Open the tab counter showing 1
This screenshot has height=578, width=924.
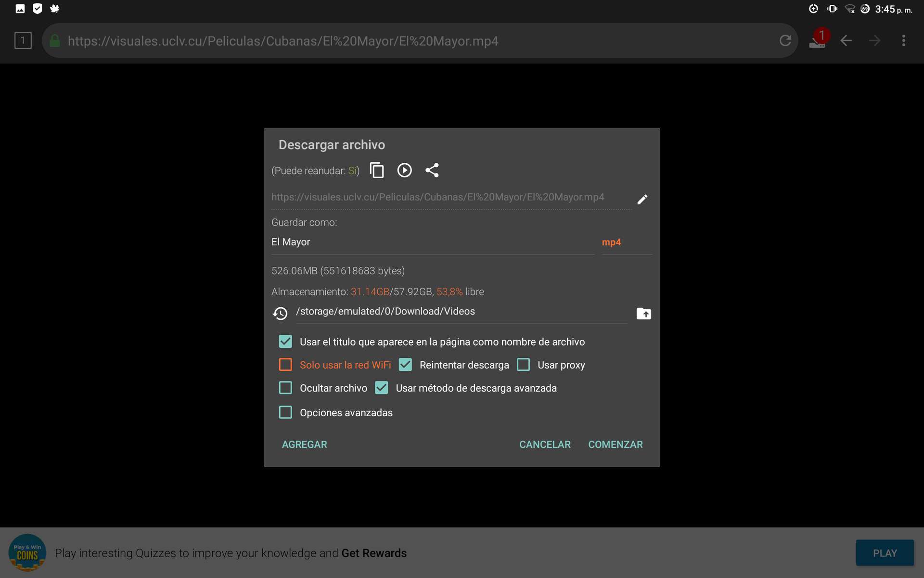pyautogui.click(x=23, y=40)
